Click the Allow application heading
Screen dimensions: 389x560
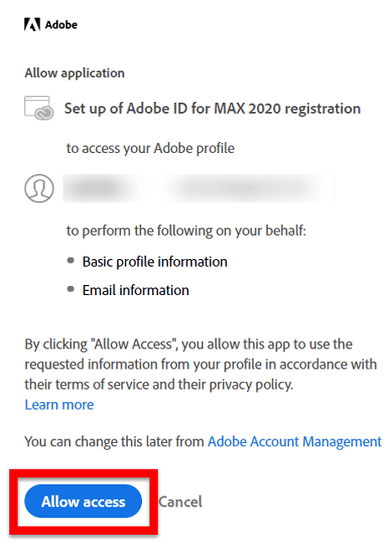pos(75,73)
